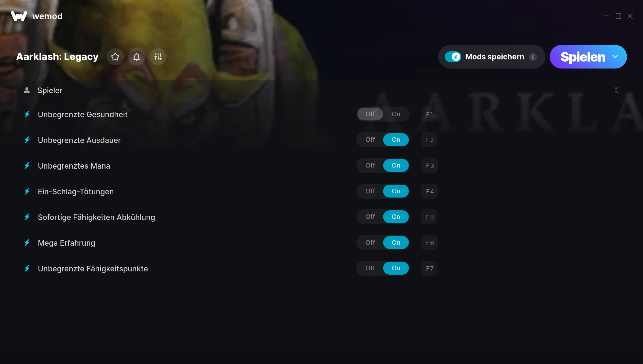643x364 pixels.
Task: Open the mod settings sliders icon
Action: 158,57
